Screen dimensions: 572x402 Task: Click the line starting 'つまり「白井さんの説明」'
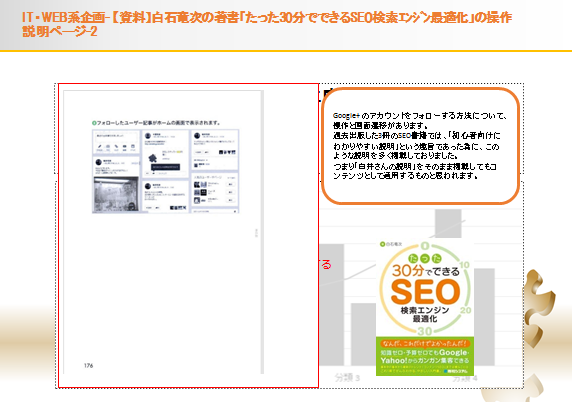(415, 166)
